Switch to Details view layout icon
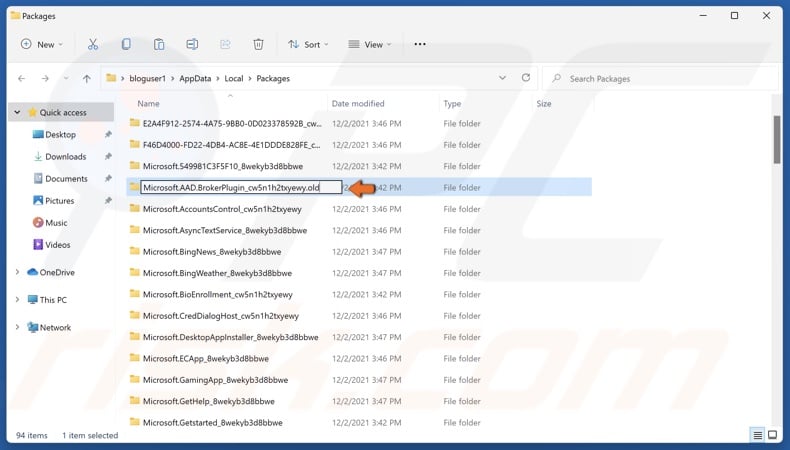 click(757, 435)
